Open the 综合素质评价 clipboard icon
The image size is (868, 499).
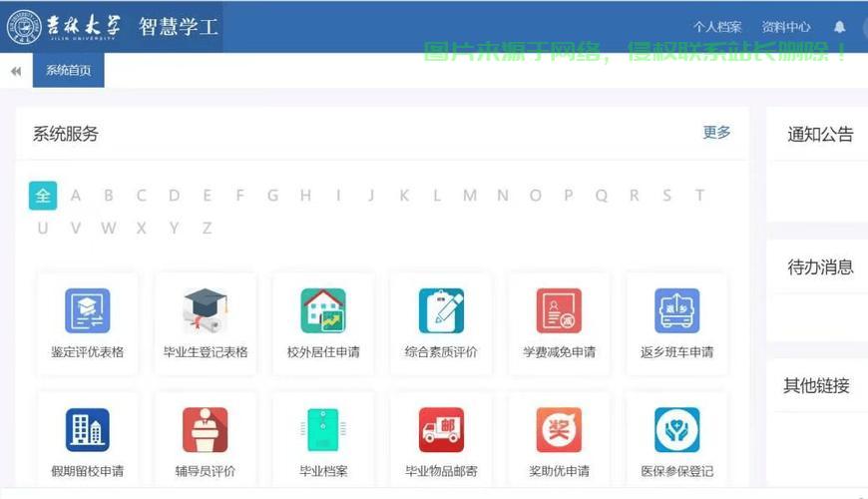point(441,310)
